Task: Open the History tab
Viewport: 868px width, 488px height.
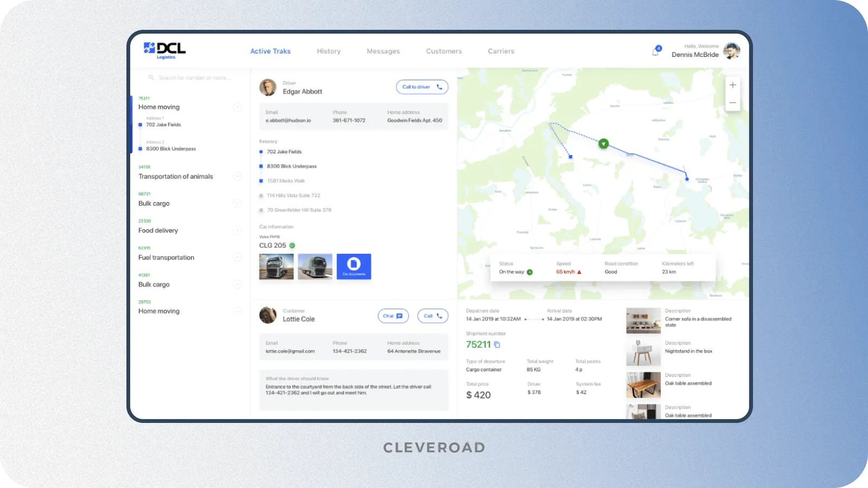Action: [x=329, y=52]
